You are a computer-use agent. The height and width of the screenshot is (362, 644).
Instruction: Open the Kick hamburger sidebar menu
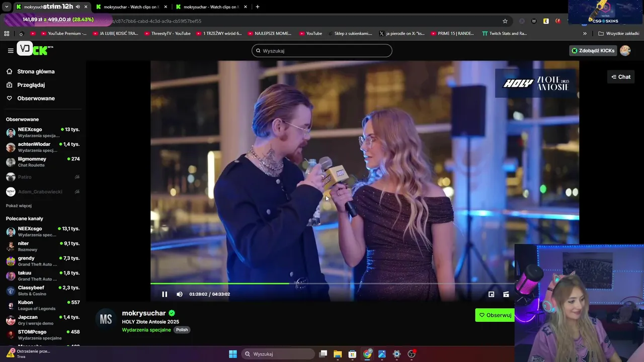[x=11, y=50]
